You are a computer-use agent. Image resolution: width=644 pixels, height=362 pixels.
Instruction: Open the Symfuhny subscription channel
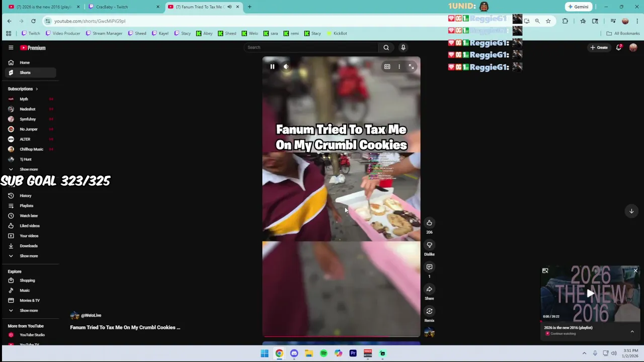(x=30, y=119)
